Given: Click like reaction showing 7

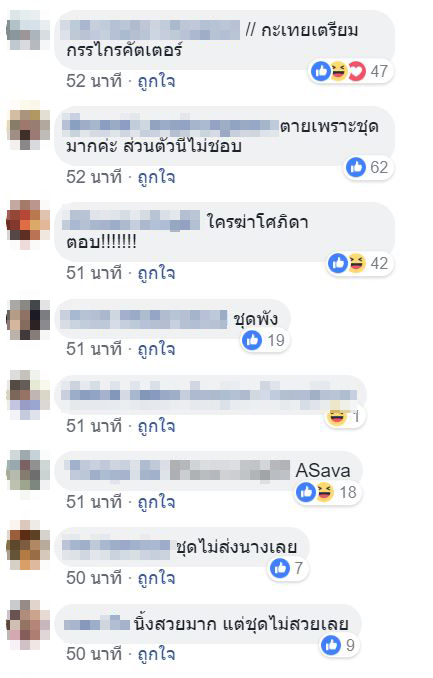Looking at the screenshot, I should [x=289, y=568].
